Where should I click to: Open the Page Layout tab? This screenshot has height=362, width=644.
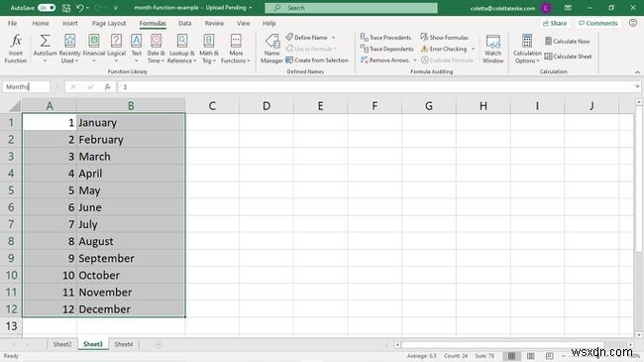tap(109, 24)
